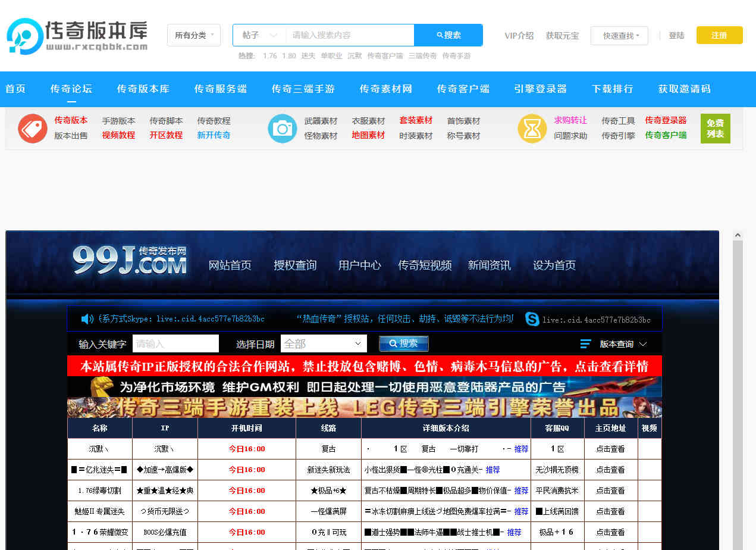Click the blue camera icon
The height and width of the screenshot is (550, 756).
point(283,128)
